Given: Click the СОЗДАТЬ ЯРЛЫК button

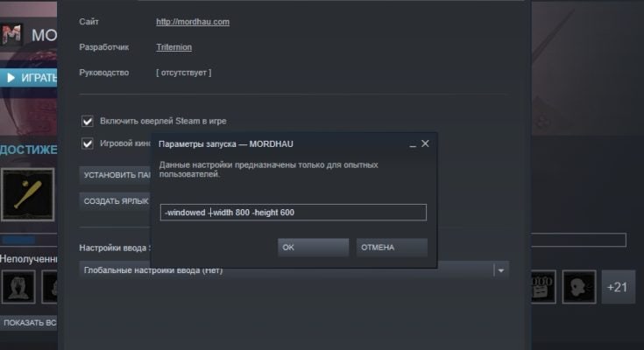Looking at the screenshot, I should [x=116, y=201].
